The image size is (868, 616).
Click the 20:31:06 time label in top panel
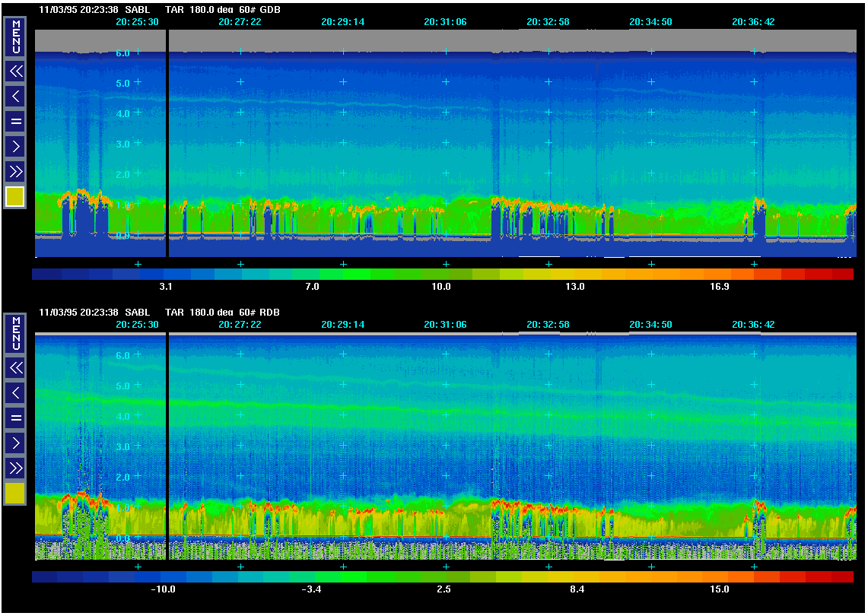(445, 22)
